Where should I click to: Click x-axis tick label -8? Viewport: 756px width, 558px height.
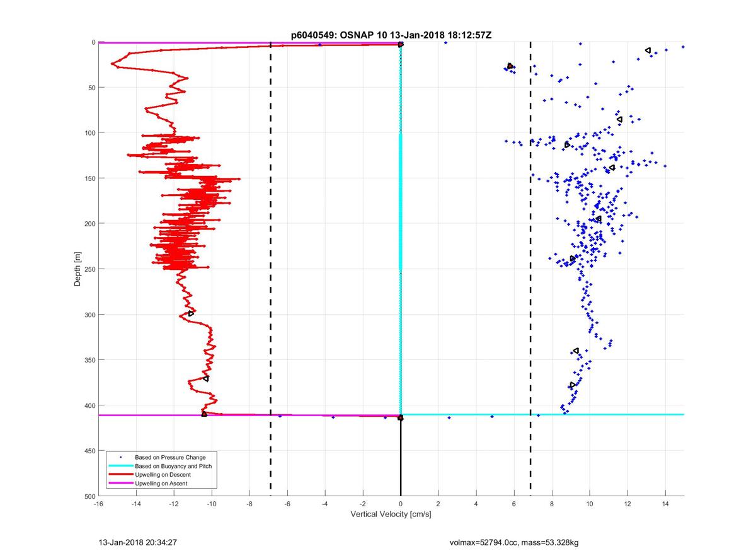coord(249,504)
